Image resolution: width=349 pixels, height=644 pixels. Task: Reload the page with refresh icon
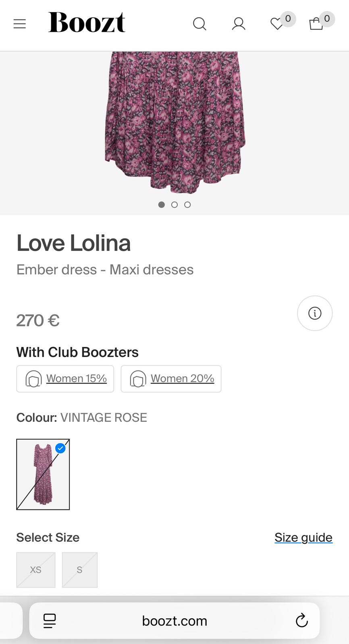301,621
